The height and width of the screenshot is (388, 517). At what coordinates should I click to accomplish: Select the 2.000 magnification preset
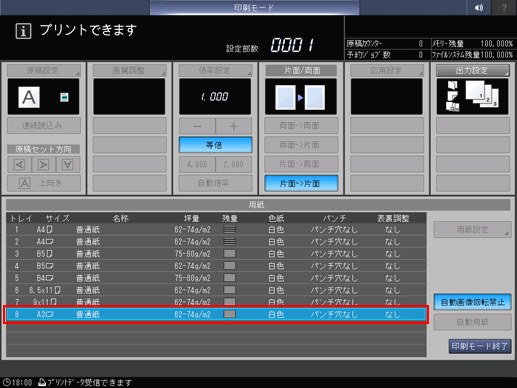[x=234, y=164]
